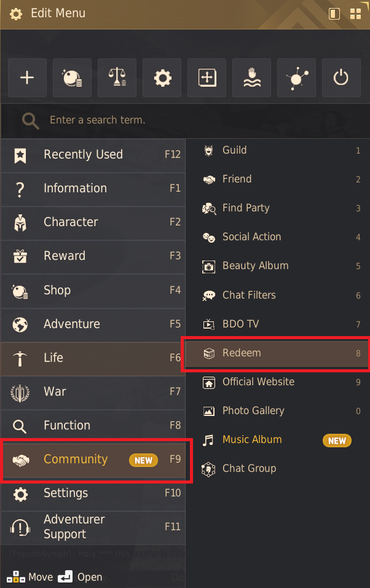
Task: Open the scales marketplace icon
Action: click(117, 78)
